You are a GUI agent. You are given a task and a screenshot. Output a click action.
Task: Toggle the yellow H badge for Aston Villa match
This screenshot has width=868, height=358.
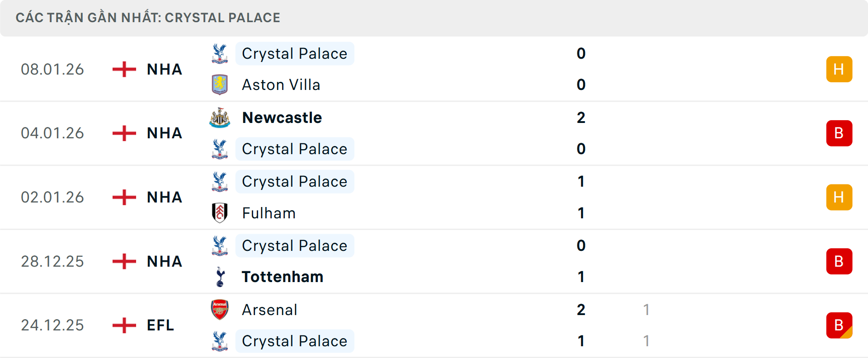(x=840, y=69)
